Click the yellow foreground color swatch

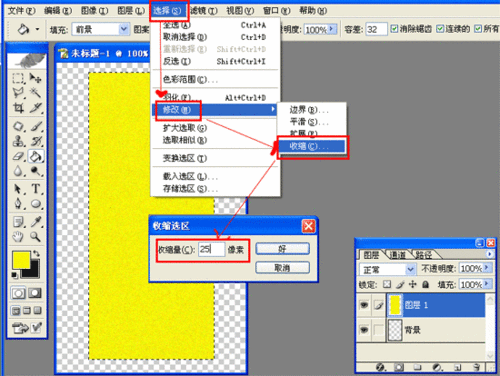click(x=21, y=260)
